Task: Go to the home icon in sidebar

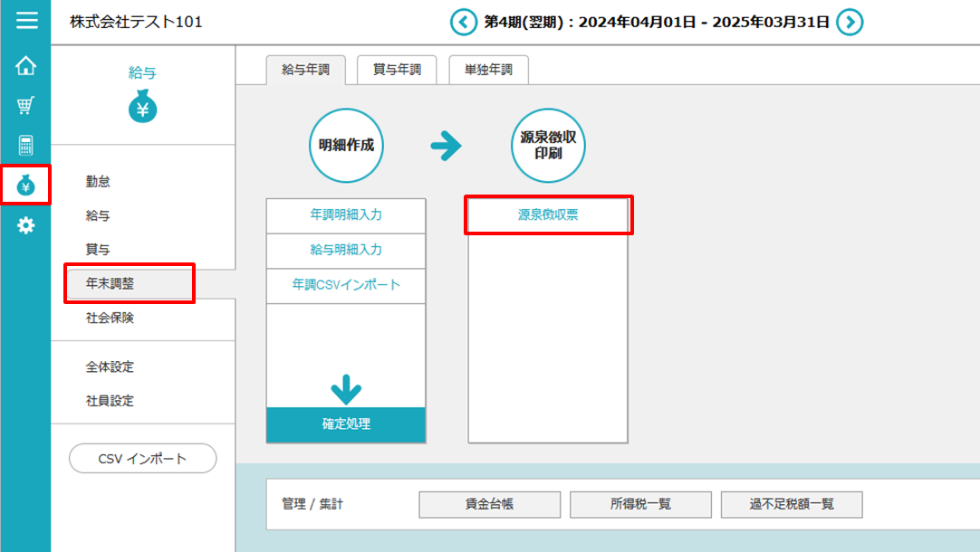Action: pos(26,65)
